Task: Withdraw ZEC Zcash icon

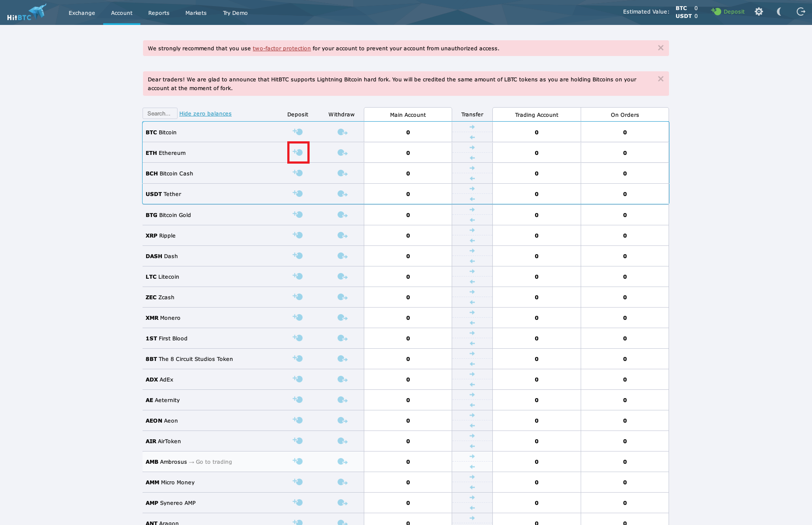Action: pyautogui.click(x=342, y=297)
